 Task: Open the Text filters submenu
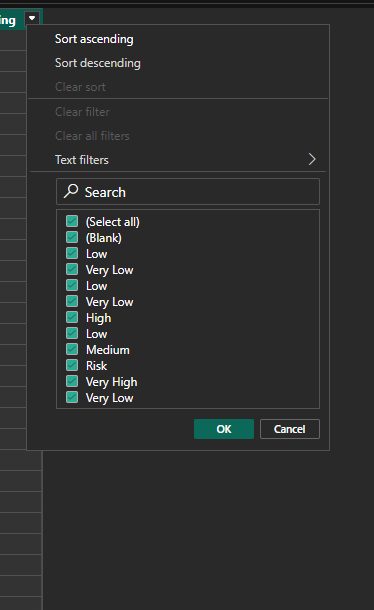coord(178,160)
